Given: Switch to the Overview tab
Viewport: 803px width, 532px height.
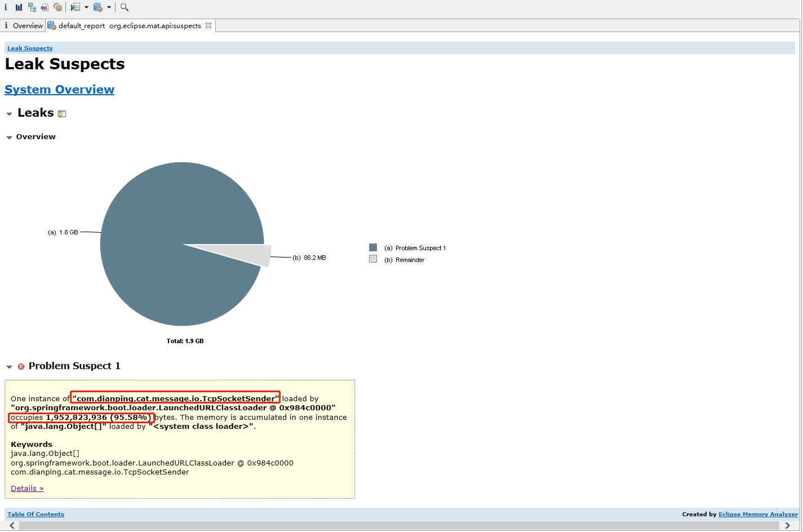Looking at the screenshot, I should [23, 26].
